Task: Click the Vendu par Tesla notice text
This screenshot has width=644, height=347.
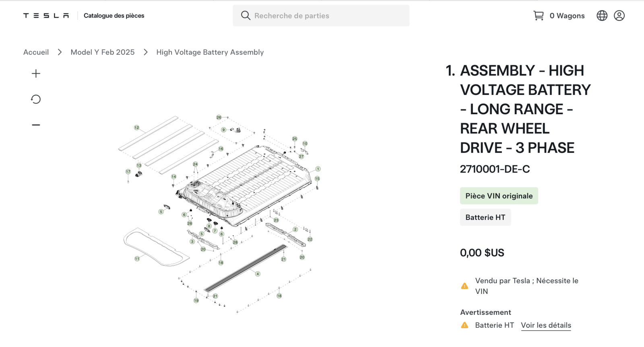Action: coord(527,286)
